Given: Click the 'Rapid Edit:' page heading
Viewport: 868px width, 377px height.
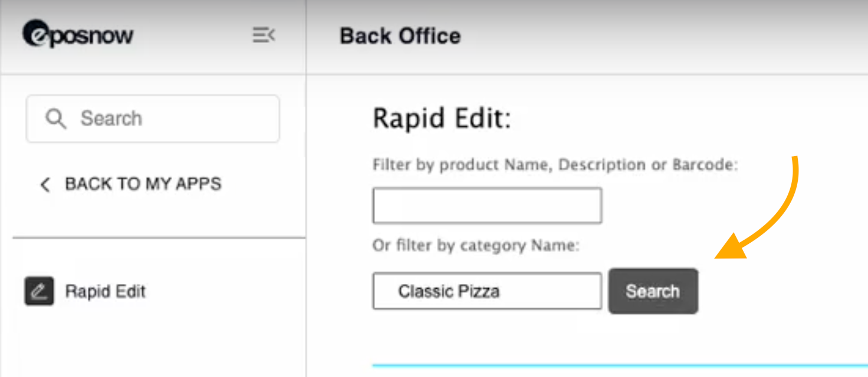Looking at the screenshot, I should point(442,118).
